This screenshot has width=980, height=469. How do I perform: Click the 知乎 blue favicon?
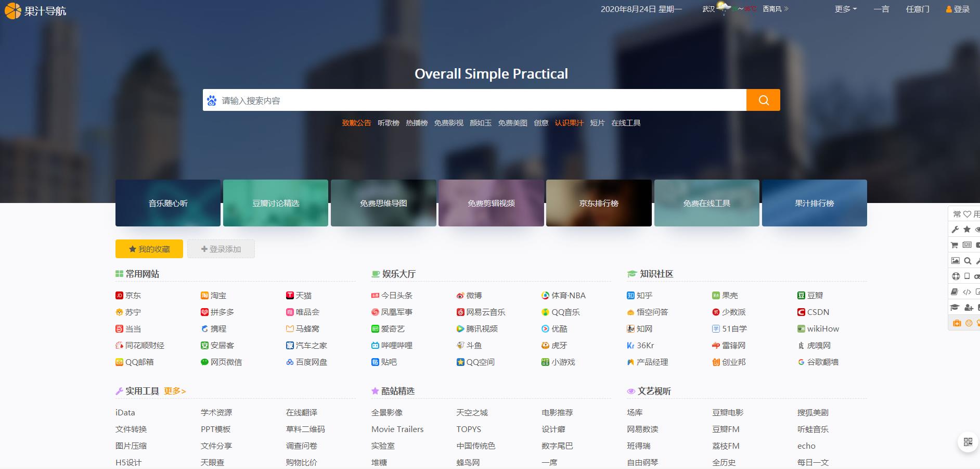[631, 295]
